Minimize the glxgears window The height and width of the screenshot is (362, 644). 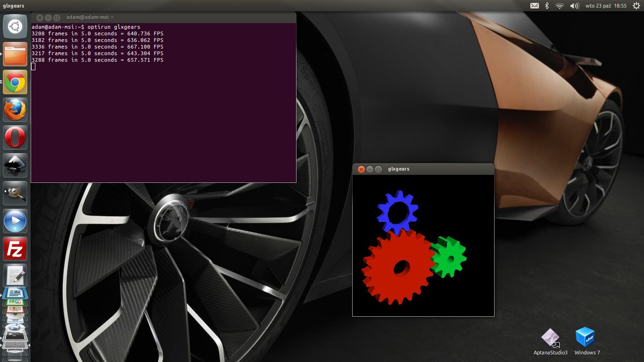(x=370, y=169)
